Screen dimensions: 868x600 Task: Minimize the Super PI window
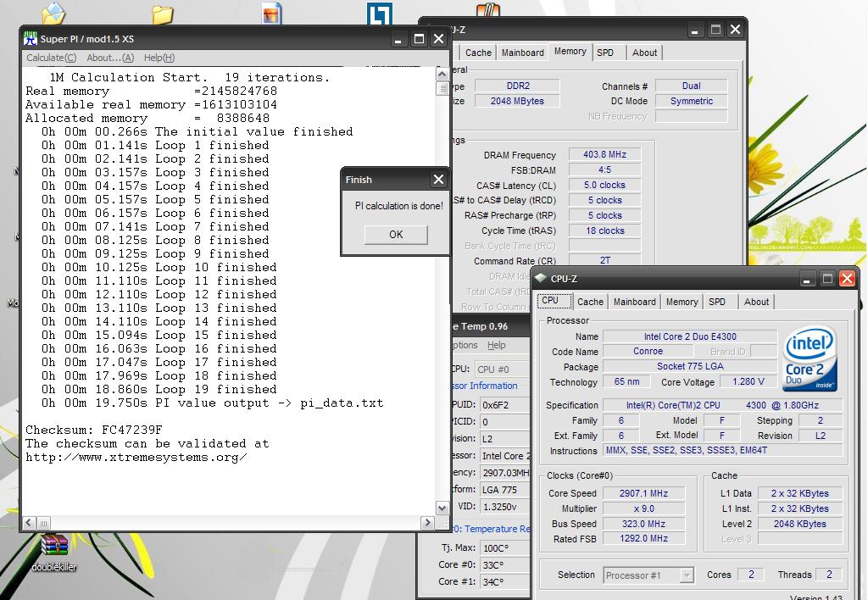coord(398,39)
